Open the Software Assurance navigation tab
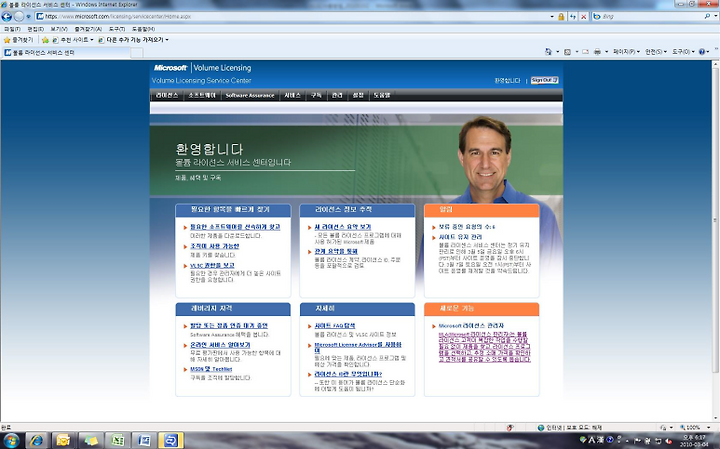The width and height of the screenshot is (720, 449). click(x=250, y=95)
